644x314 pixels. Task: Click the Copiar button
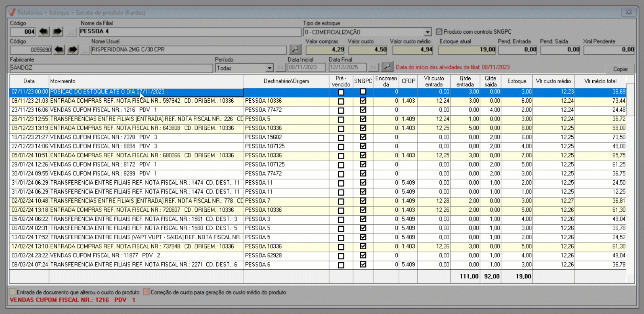[620, 69]
